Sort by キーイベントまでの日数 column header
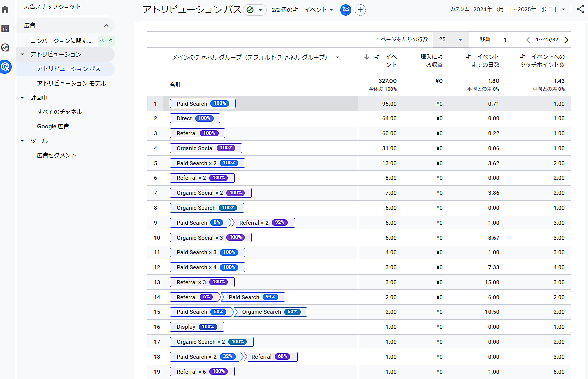Viewport: 588px width, 379px height. pos(482,61)
